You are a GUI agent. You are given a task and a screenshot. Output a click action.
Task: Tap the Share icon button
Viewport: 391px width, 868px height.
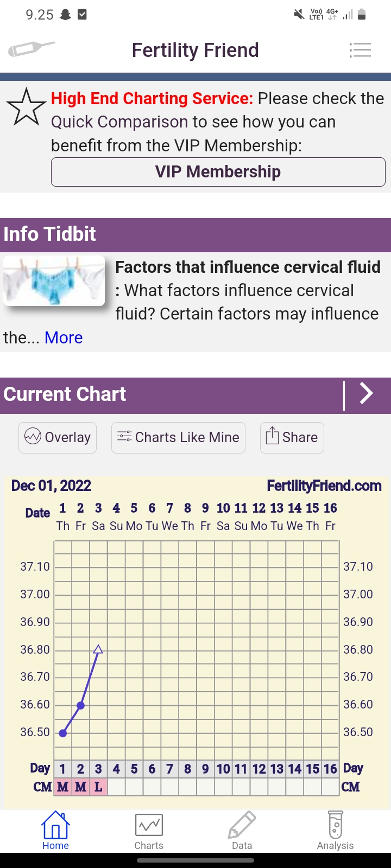pyautogui.click(x=292, y=437)
